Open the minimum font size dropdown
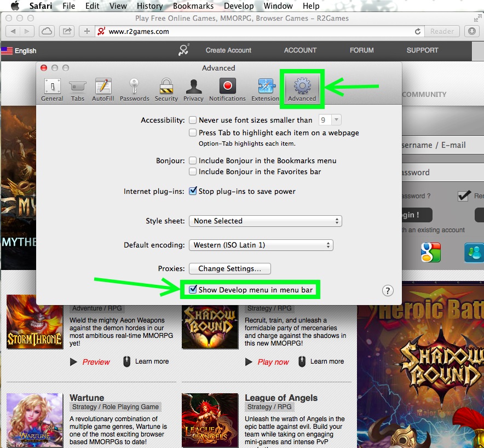This screenshot has height=448, width=484. (330, 120)
